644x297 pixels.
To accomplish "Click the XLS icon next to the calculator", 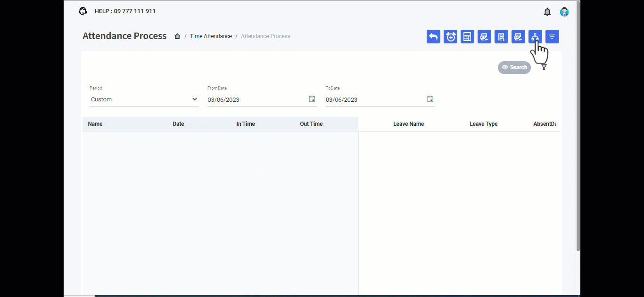I will point(484,37).
